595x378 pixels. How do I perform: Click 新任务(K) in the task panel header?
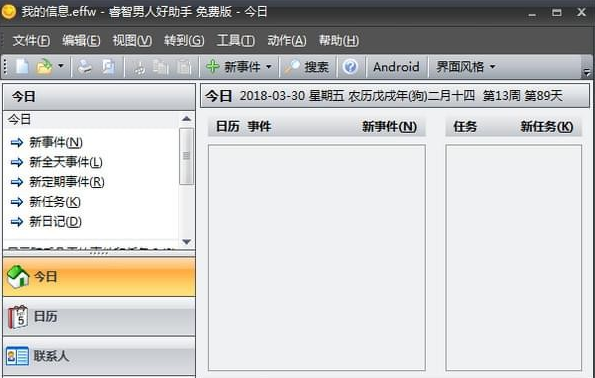pos(547,126)
